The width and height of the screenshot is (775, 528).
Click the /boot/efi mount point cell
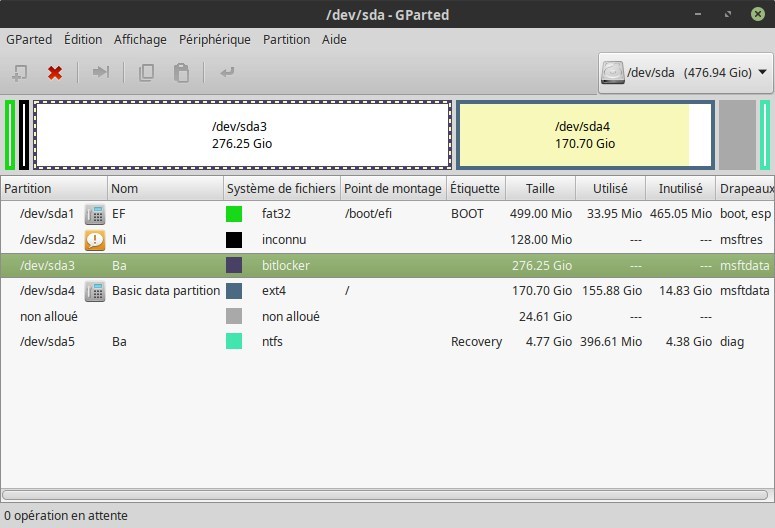click(x=368, y=214)
